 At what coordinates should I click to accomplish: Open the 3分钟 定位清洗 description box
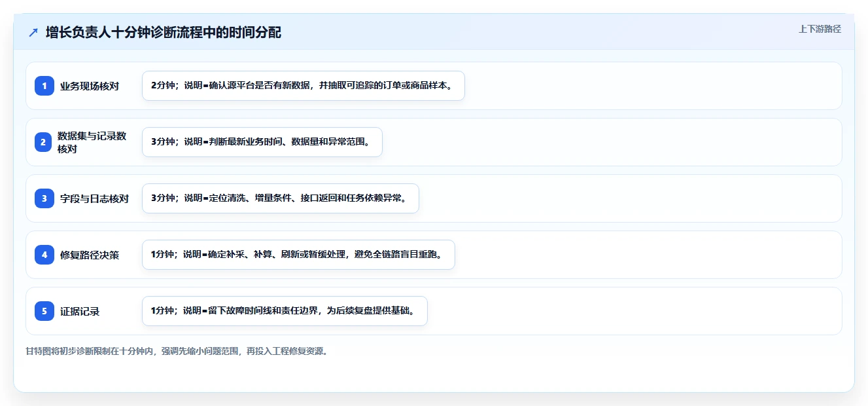281,198
